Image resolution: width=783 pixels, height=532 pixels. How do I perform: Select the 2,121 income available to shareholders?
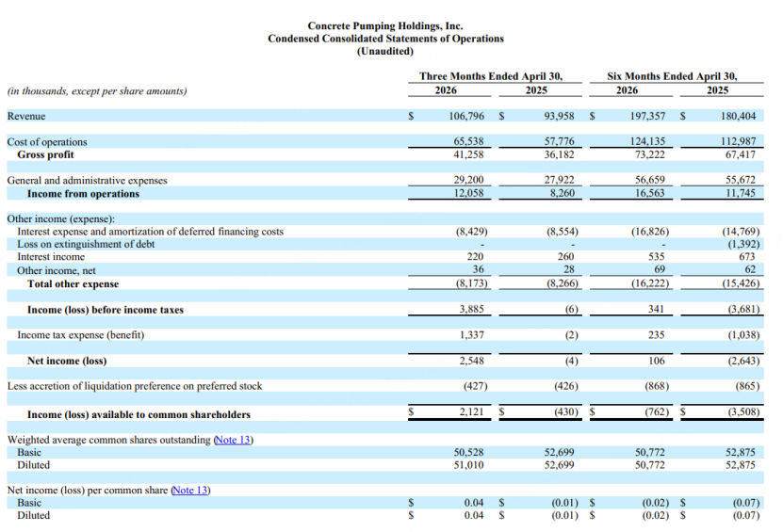coord(471,411)
